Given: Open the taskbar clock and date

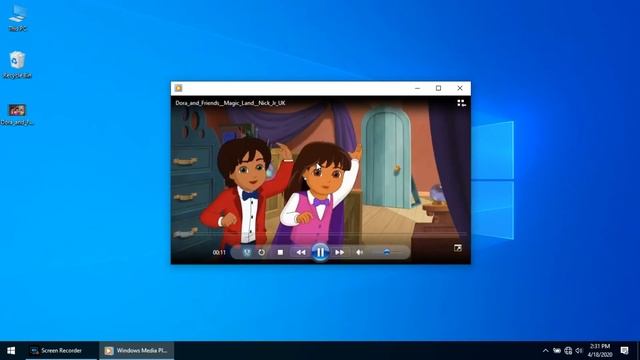Looking at the screenshot, I should click(600, 351).
